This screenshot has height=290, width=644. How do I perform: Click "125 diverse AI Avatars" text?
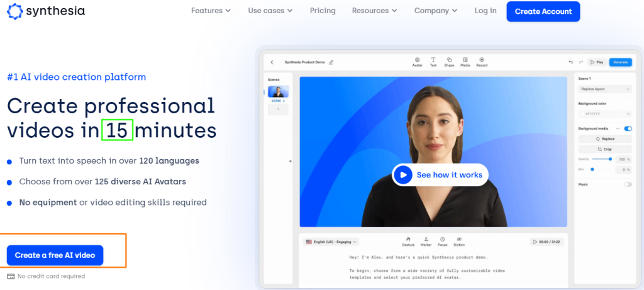pos(140,182)
